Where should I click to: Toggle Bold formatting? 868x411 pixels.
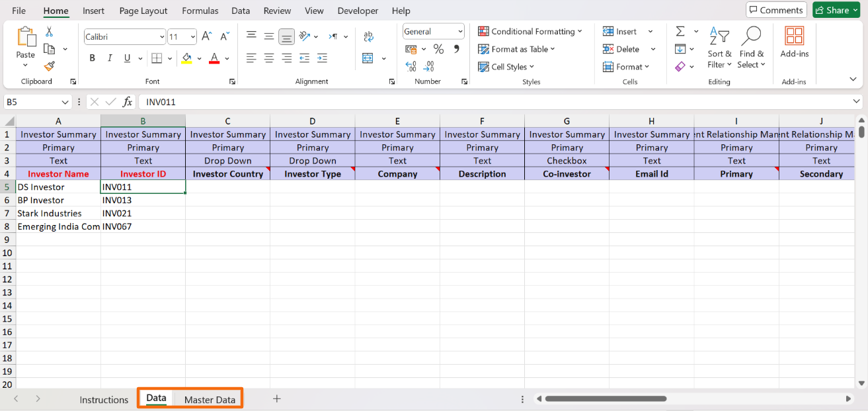point(93,58)
